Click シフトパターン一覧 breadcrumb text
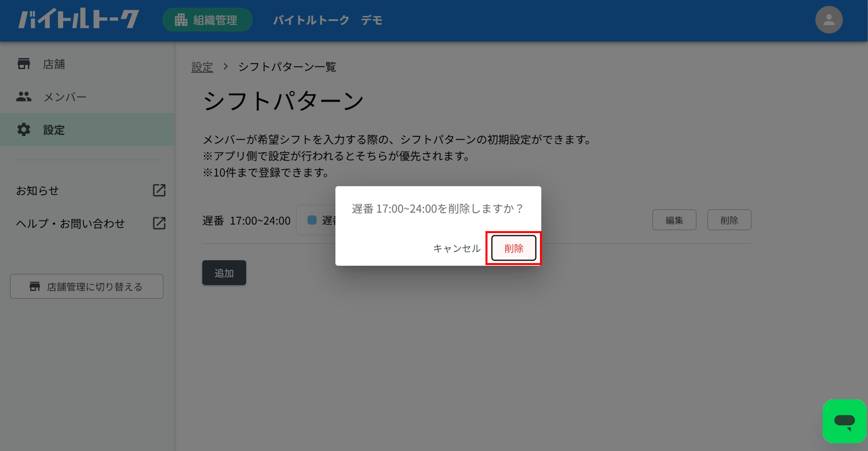 [287, 67]
